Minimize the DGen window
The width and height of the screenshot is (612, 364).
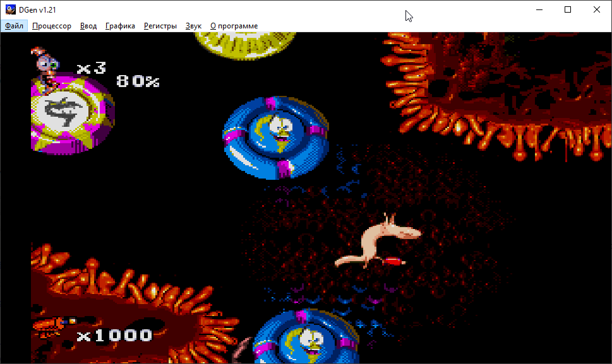point(539,9)
